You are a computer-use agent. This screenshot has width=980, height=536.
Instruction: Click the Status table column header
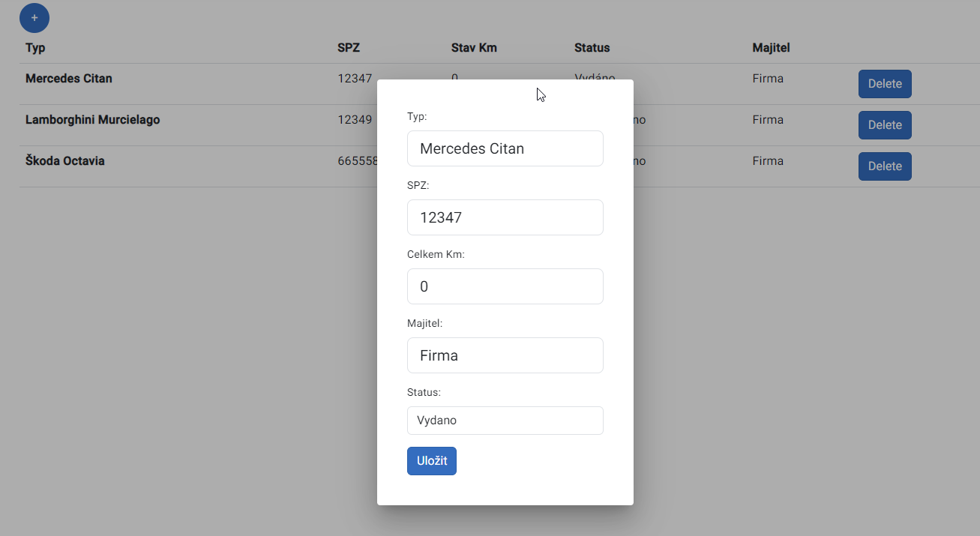coord(592,48)
